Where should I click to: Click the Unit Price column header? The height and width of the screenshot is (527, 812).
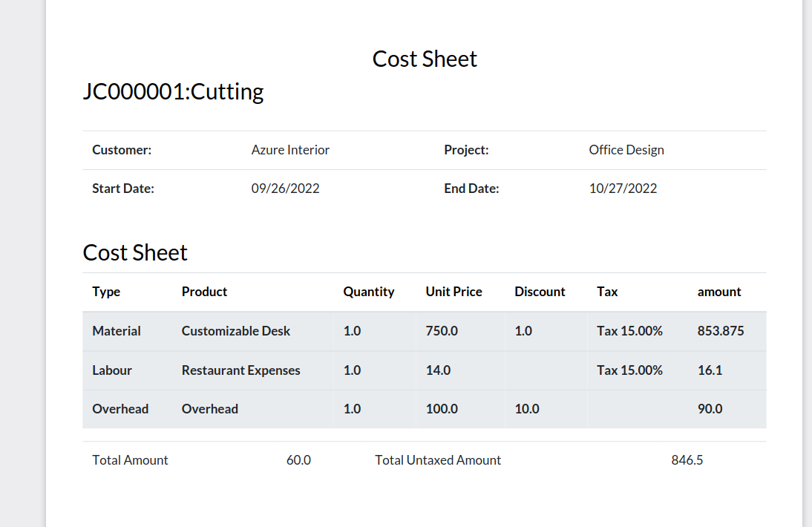click(454, 292)
